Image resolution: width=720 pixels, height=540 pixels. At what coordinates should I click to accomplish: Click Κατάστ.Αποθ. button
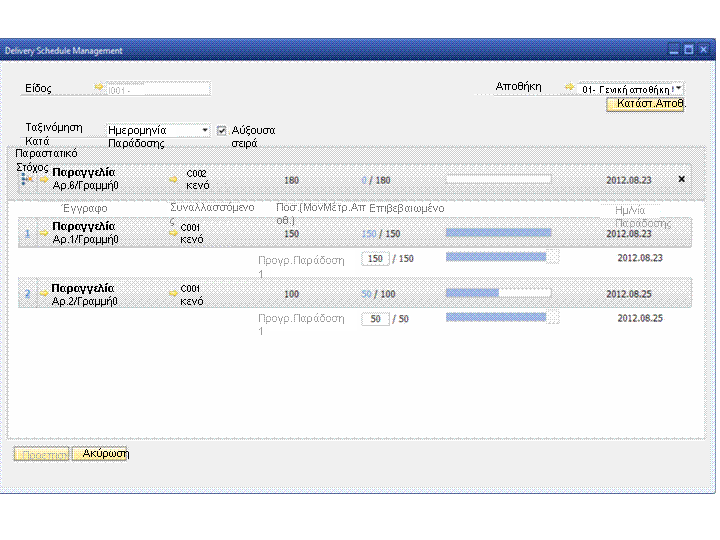click(x=645, y=104)
